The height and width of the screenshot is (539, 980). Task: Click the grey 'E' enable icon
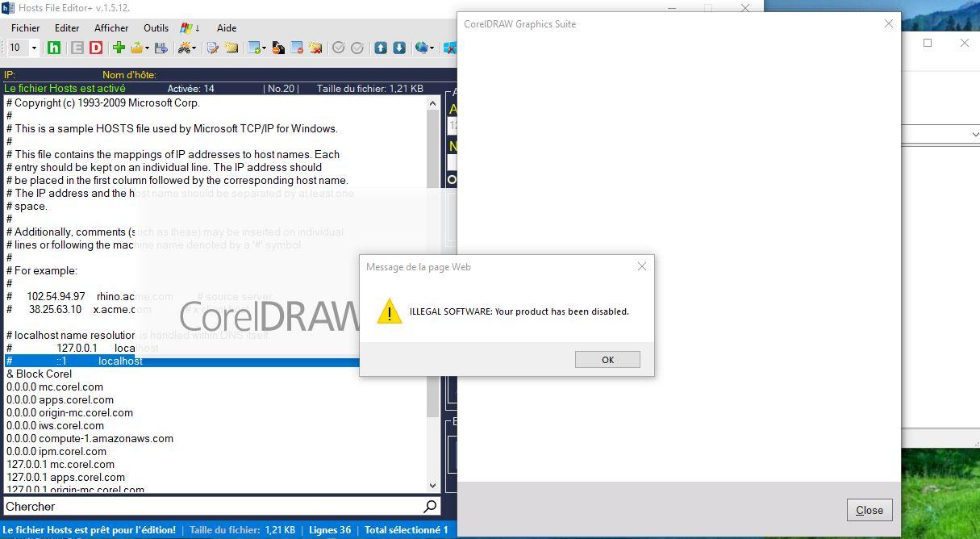77,48
